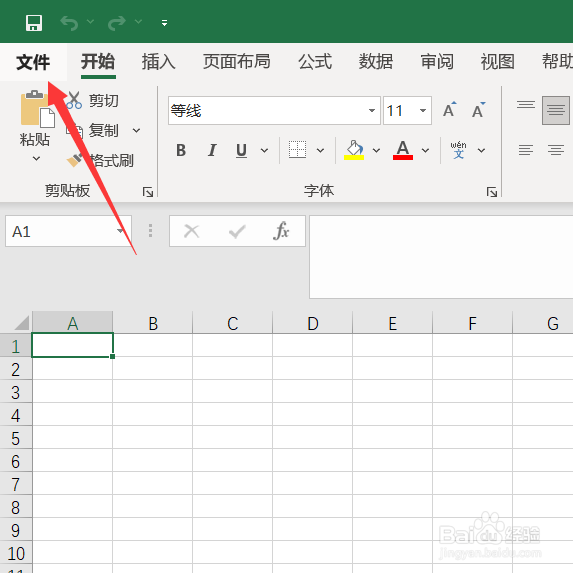Click the Save icon in quick access toolbar
Screen dimensions: 573x573
(x=34, y=23)
